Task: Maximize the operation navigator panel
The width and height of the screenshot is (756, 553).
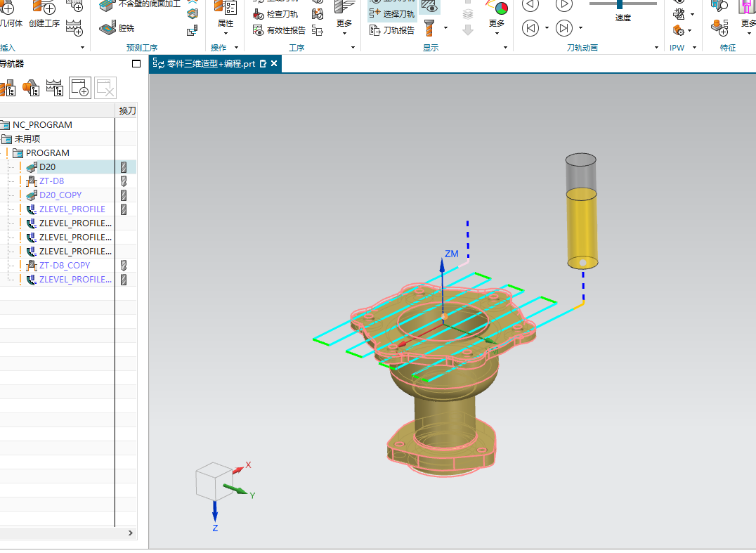Action: click(136, 64)
